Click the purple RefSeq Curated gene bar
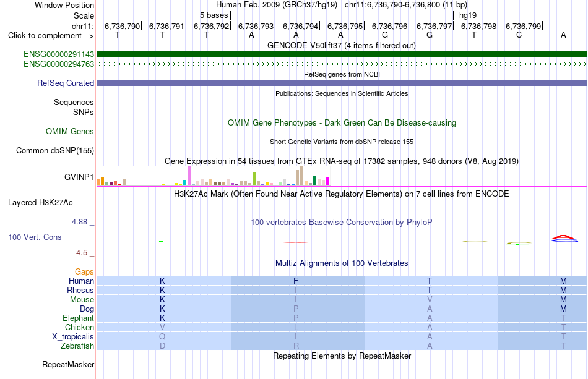Viewport: 588px width, 379px height. [342, 83]
